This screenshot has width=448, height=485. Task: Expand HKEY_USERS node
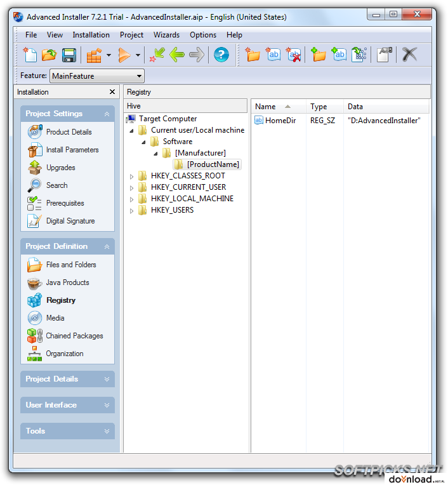[x=131, y=211]
